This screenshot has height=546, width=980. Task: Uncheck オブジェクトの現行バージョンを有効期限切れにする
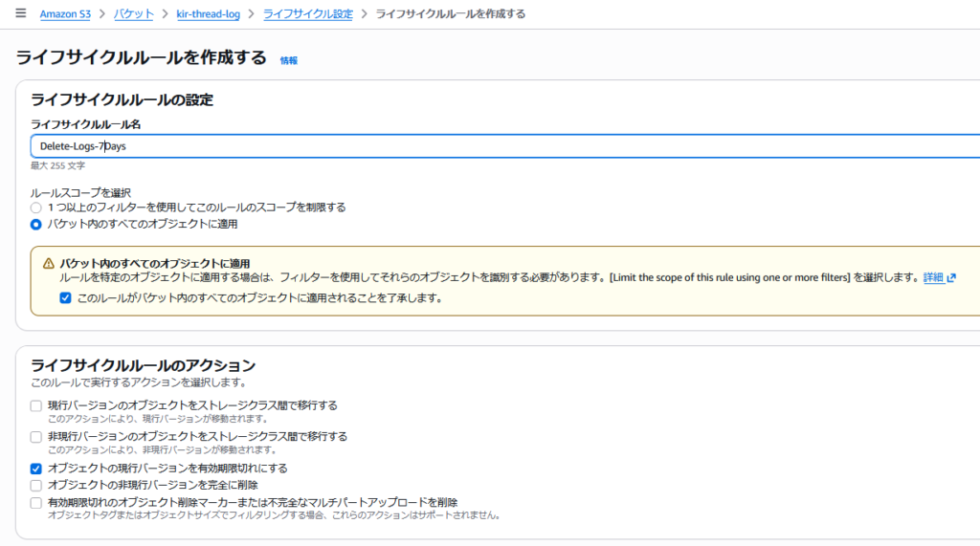(x=36, y=469)
